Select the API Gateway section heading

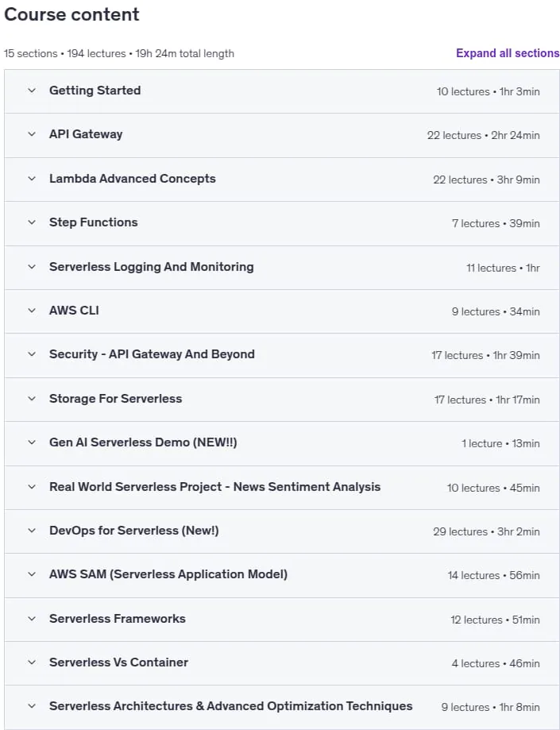point(86,134)
